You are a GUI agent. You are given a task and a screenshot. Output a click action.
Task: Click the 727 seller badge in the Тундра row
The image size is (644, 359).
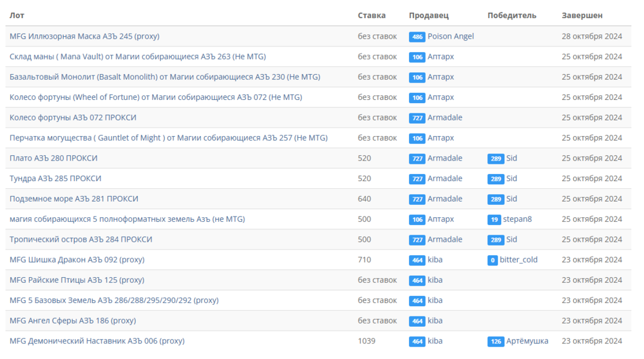(x=417, y=179)
